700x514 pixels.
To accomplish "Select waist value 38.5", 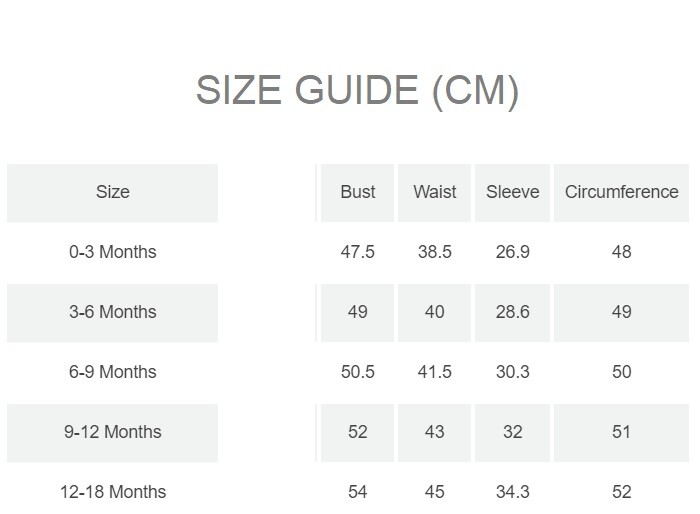I will 435,252.
